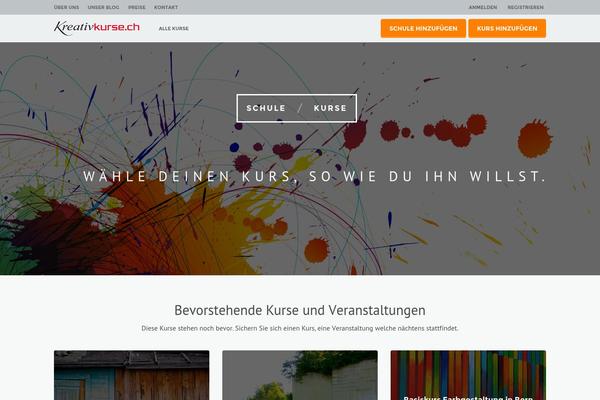Click the Anmelden link
600x400 pixels.
[x=483, y=7]
